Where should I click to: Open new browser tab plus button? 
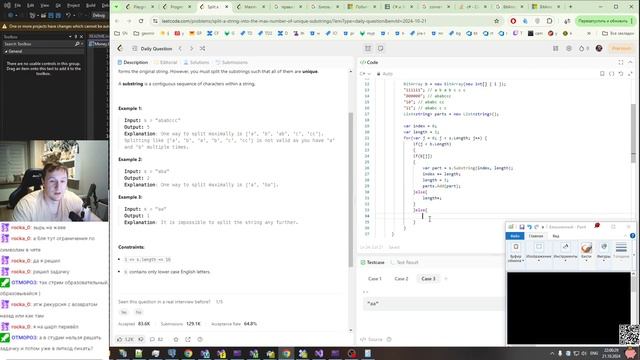click(x=571, y=7)
